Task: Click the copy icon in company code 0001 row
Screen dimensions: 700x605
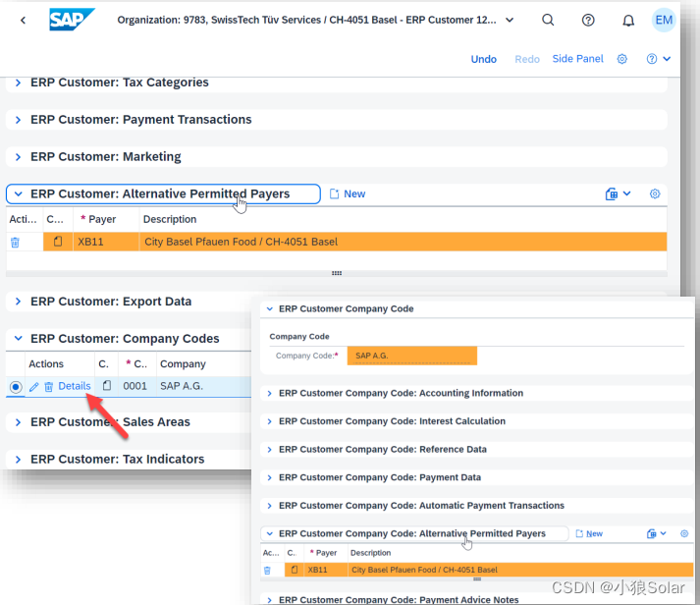Action: 107,385
